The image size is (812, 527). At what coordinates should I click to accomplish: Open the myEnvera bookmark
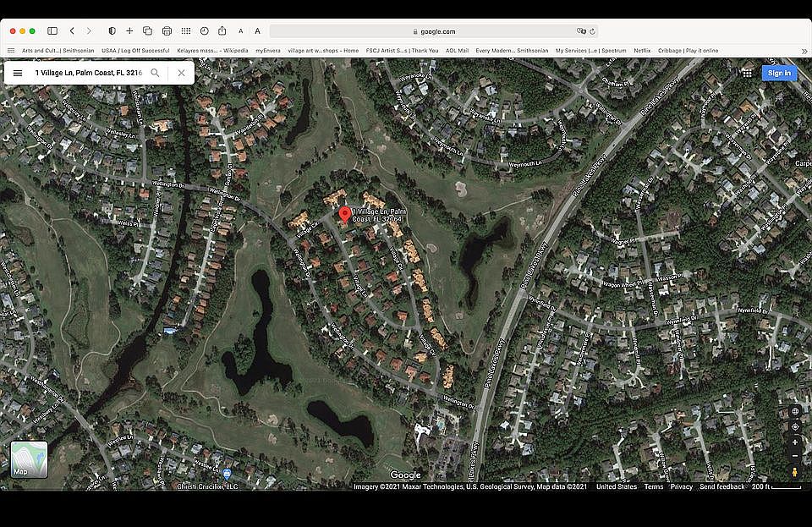268,51
